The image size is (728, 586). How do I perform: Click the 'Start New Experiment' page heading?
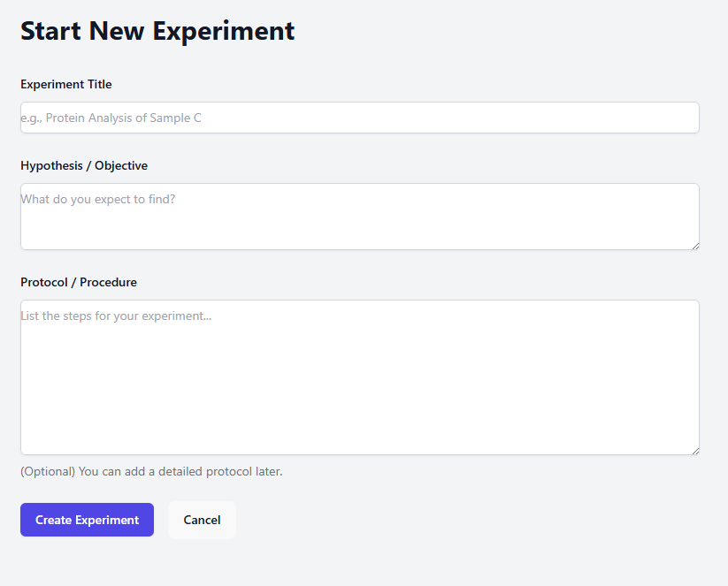(x=157, y=30)
